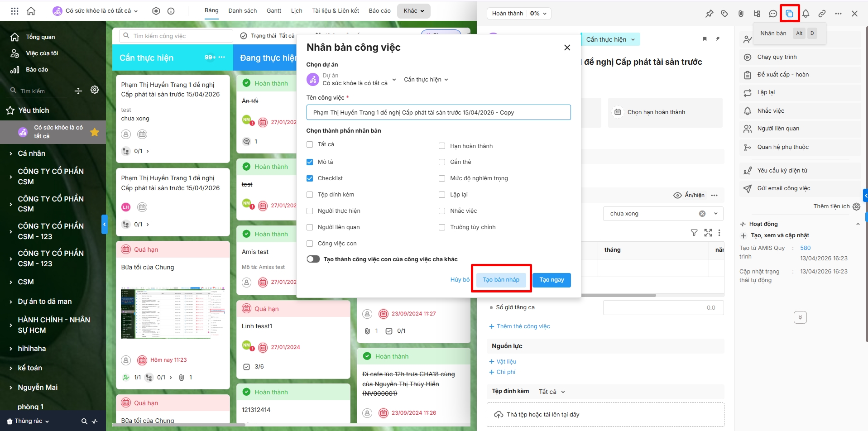
Task: Open project selector dropdown in dialog
Action: [x=352, y=80]
